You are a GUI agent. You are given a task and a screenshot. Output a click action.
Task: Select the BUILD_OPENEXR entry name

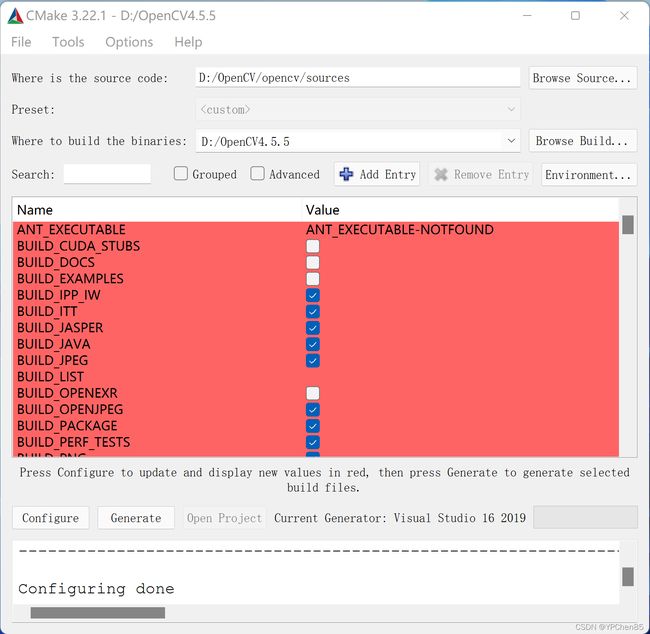(67, 393)
